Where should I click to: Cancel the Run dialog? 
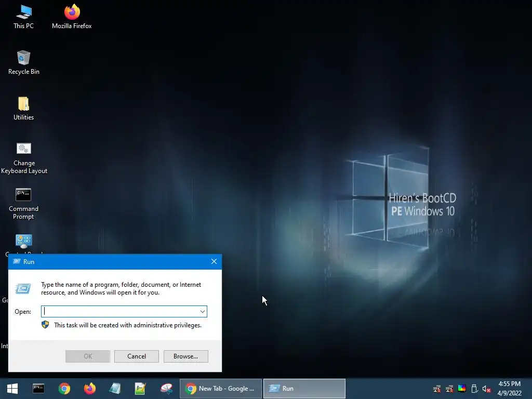137,356
